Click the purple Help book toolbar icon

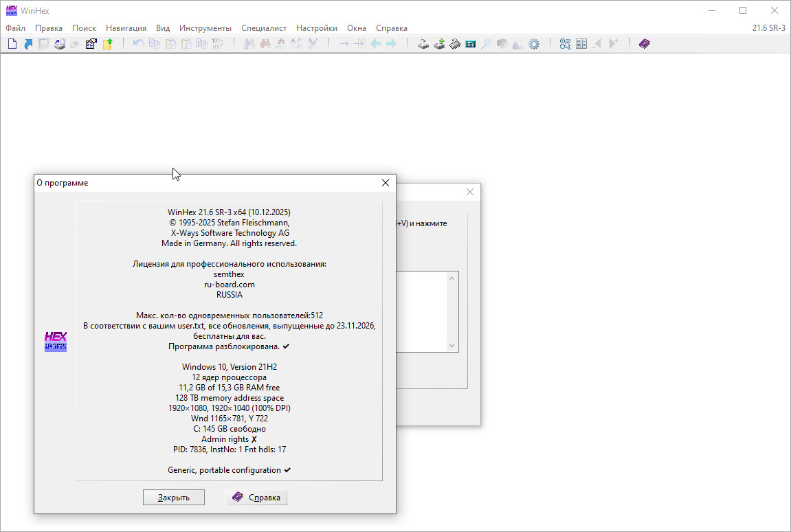pos(644,44)
